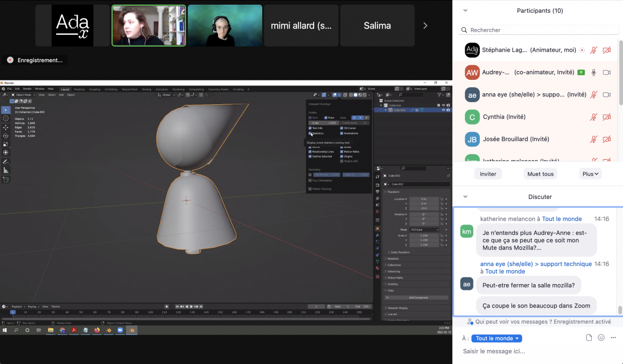Toggle Statistics overlay checkbox

click(x=310, y=133)
